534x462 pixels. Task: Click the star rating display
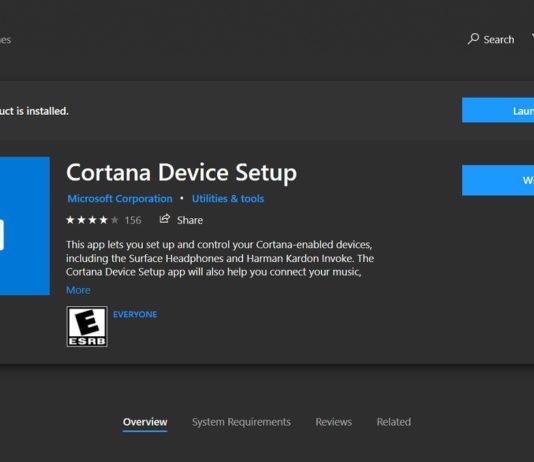[x=92, y=220]
